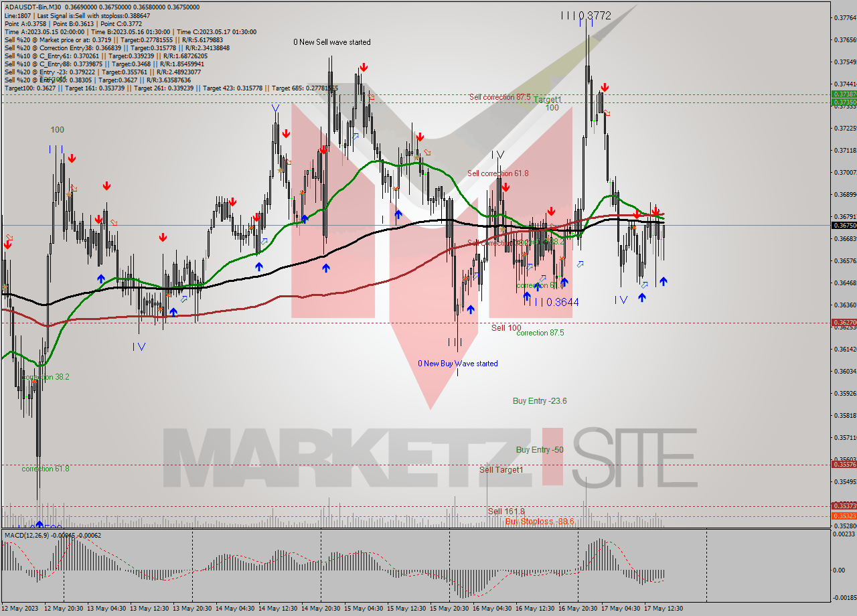
Task: Click the Point A:0.3758 info line
Action: [72, 23]
